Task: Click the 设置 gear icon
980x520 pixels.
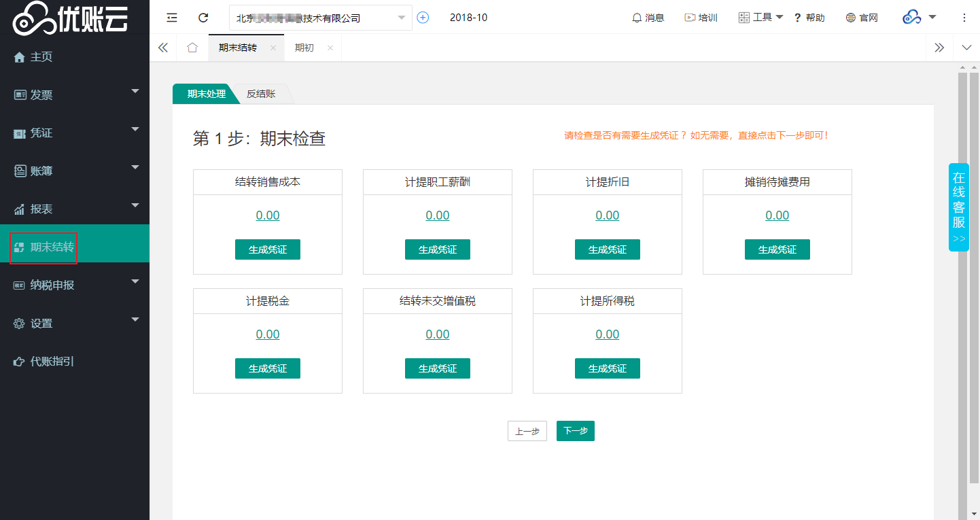Action: tap(20, 324)
